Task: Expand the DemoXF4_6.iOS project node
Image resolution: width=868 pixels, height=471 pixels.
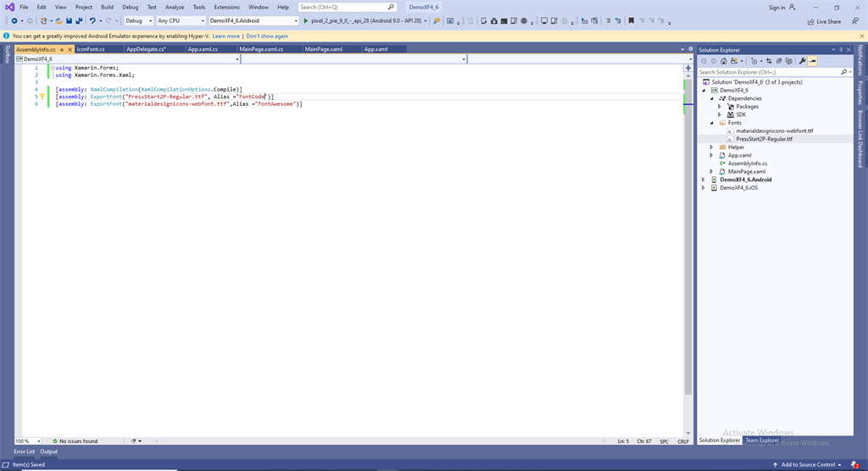Action: point(704,187)
